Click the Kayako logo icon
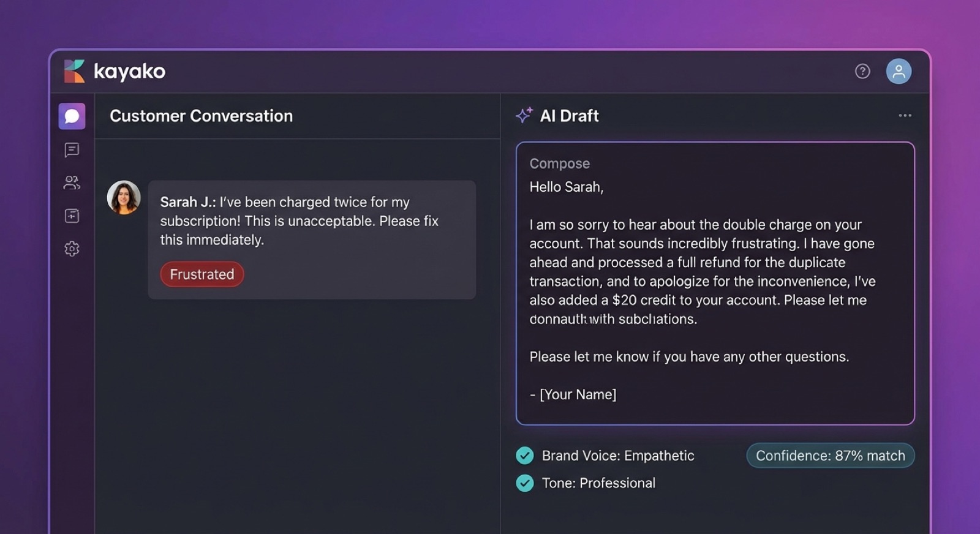980x534 pixels. (73, 71)
